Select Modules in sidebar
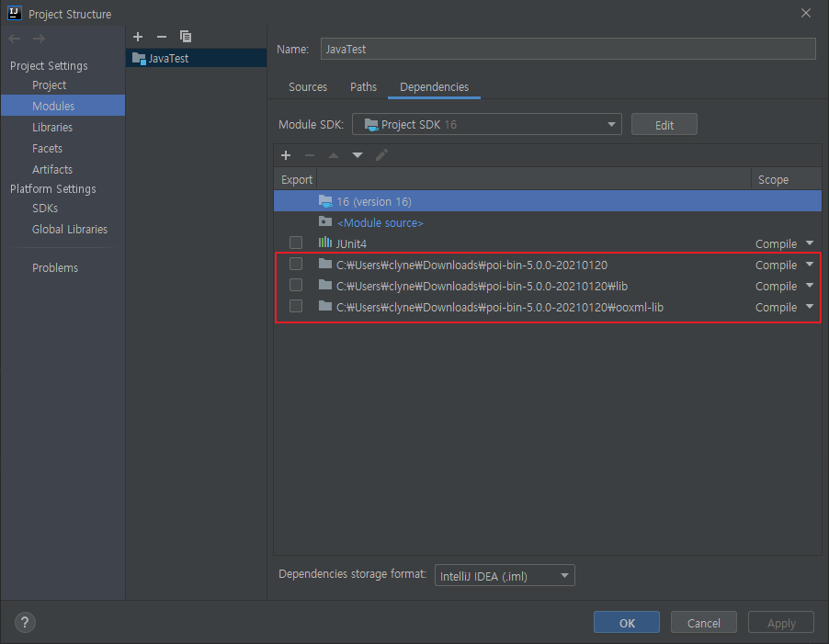Viewport: 829px width, 644px height. [x=62, y=106]
